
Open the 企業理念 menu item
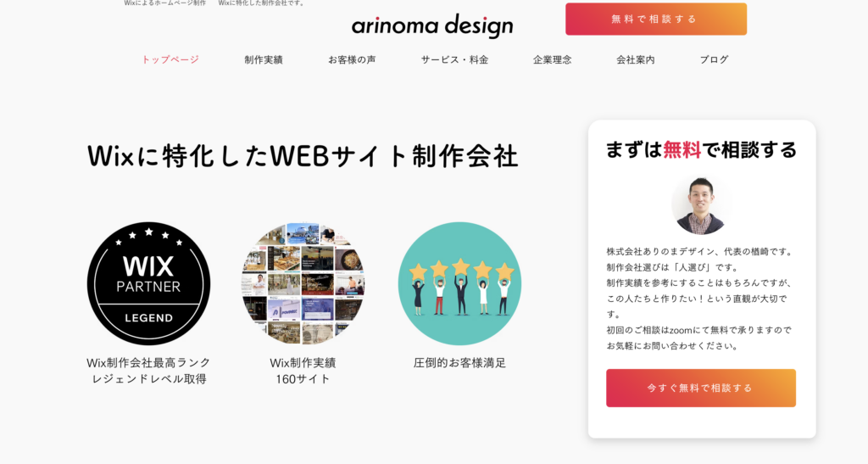[553, 59]
